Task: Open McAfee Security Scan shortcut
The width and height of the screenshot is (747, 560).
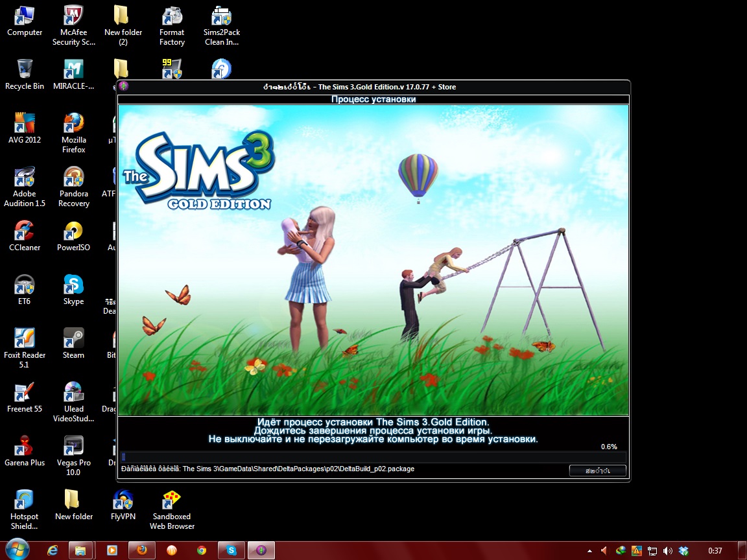Action: [x=73, y=26]
